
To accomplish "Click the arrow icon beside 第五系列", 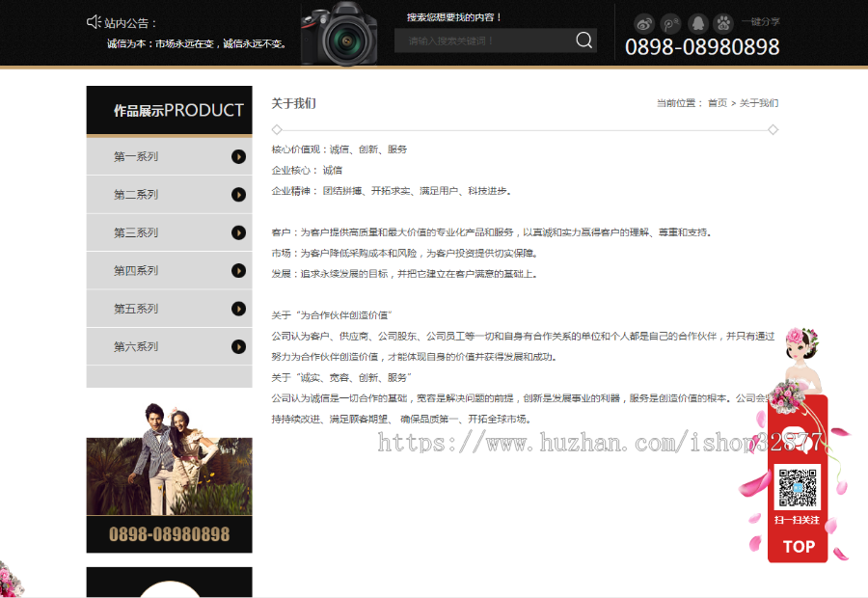I will [238, 309].
